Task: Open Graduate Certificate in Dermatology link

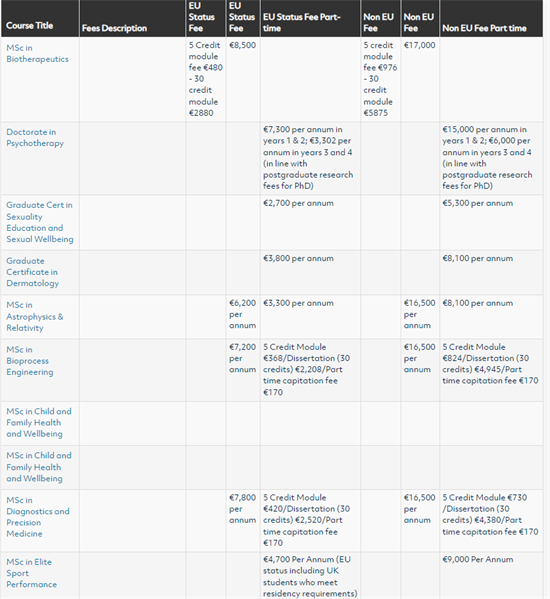Action: tap(32, 272)
